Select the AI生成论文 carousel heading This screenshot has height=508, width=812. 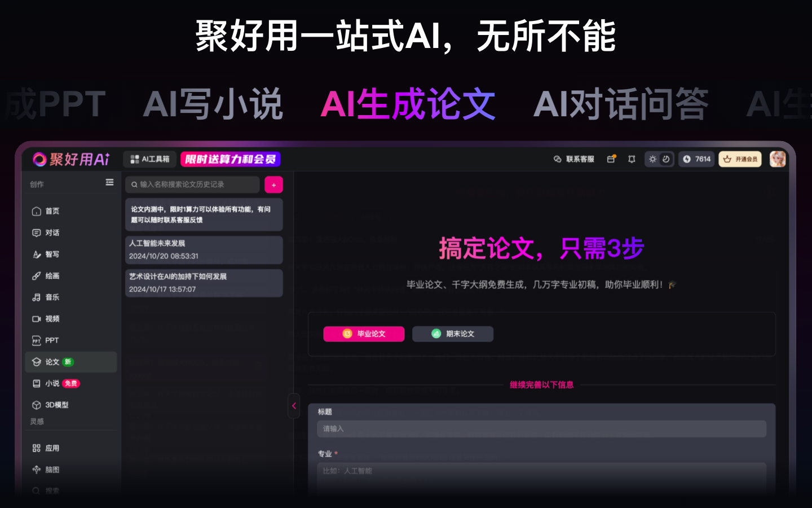(408, 104)
